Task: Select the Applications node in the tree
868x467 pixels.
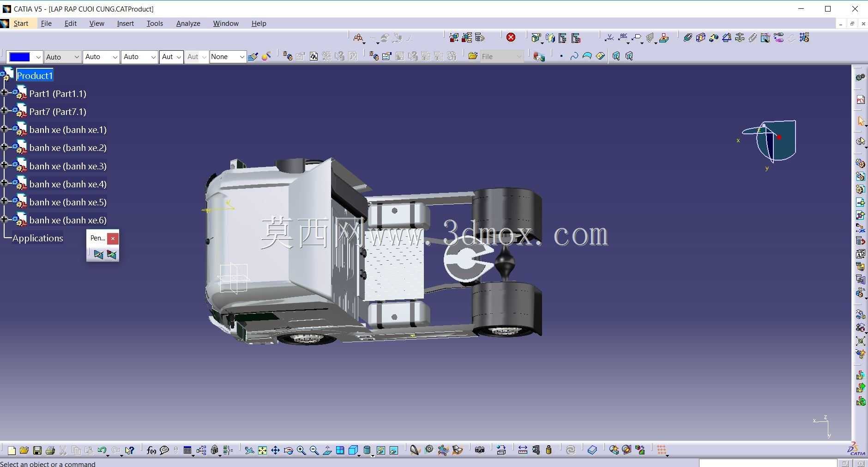Action: (x=38, y=238)
